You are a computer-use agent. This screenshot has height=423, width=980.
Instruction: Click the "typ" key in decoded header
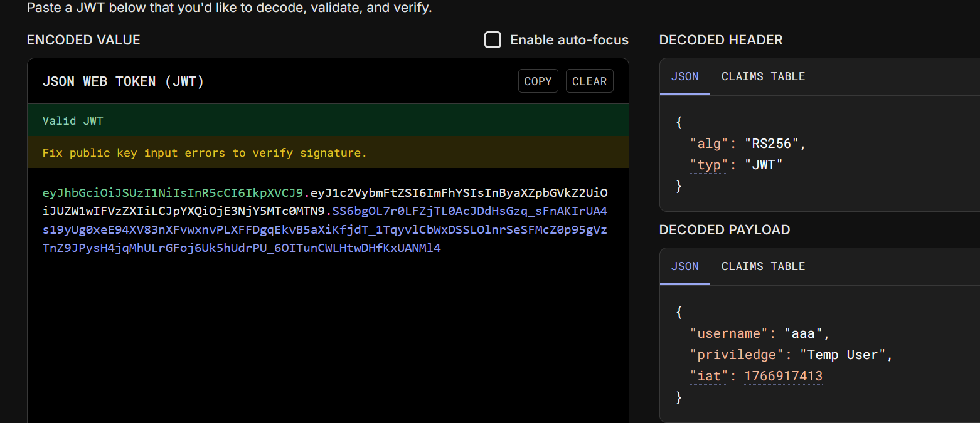[710, 165]
